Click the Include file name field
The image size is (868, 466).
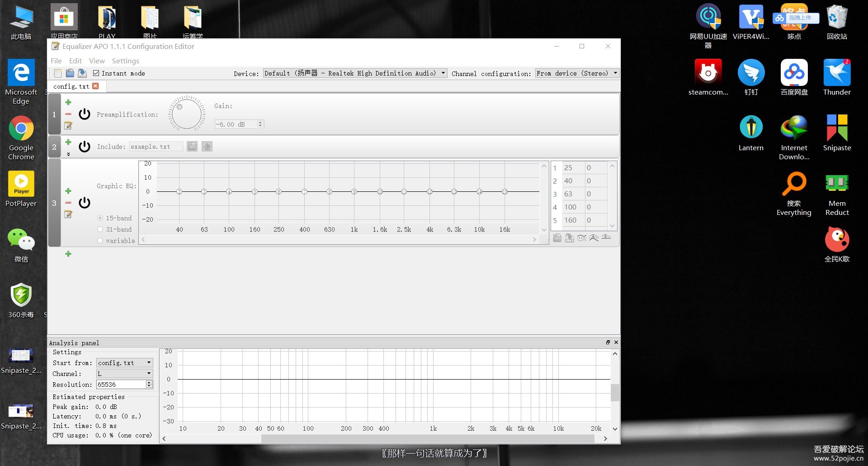(x=156, y=147)
